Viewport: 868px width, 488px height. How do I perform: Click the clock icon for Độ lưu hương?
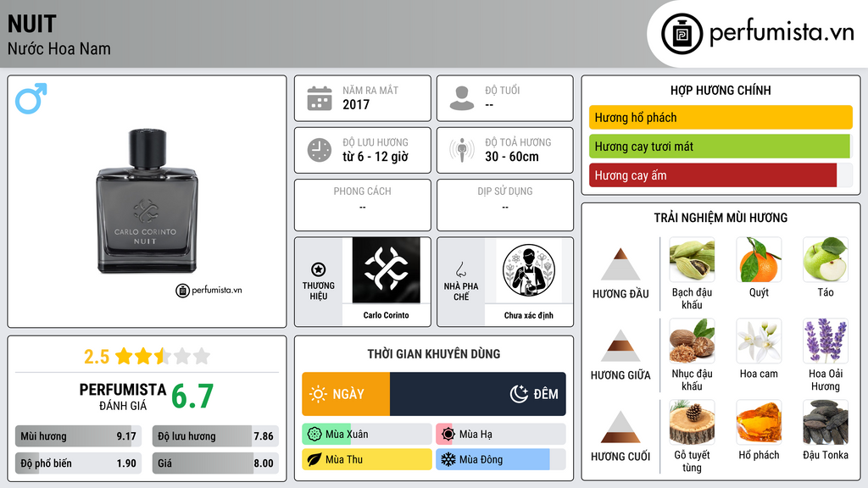coord(320,150)
